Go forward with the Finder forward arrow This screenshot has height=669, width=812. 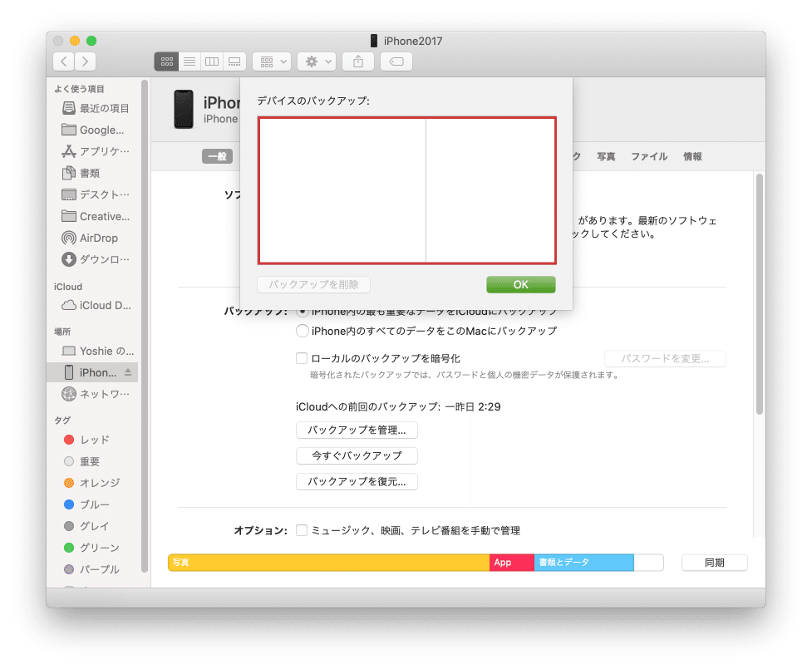click(x=85, y=61)
